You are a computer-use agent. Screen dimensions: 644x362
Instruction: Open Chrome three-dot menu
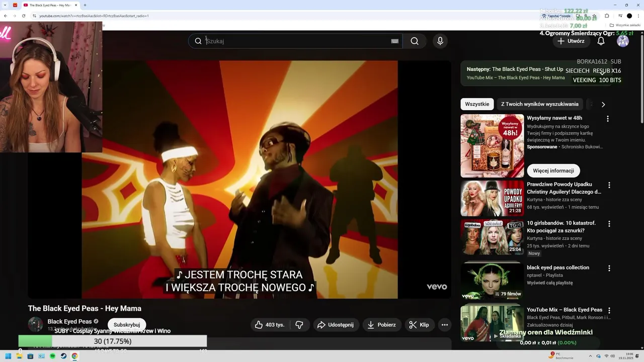pyautogui.click(x=638, y=16)
